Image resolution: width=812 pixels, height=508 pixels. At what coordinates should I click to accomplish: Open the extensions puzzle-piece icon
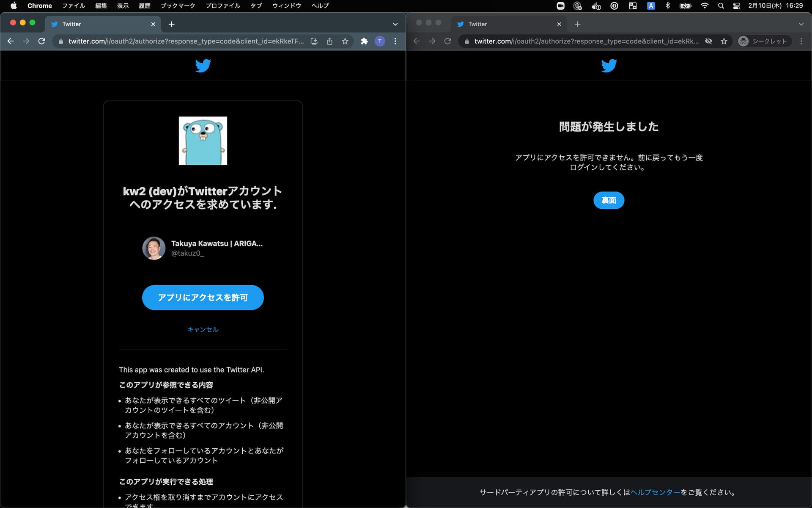(364, 41)
